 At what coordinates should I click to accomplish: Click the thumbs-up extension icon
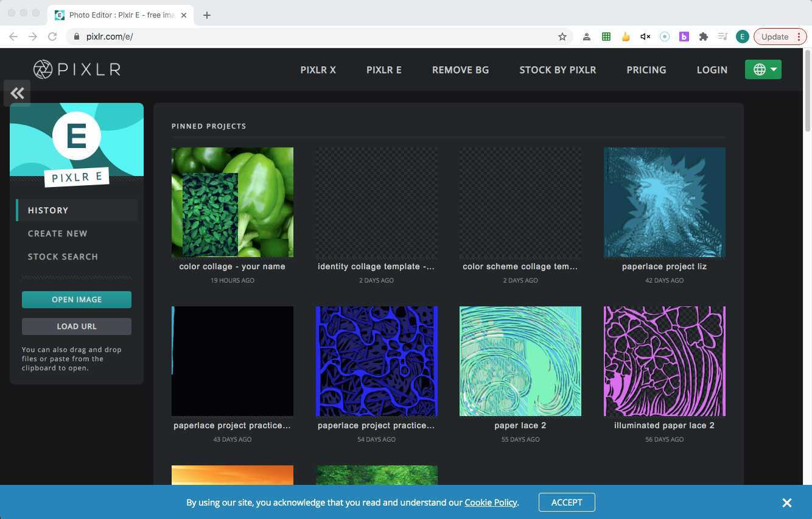tap(626, 37)
